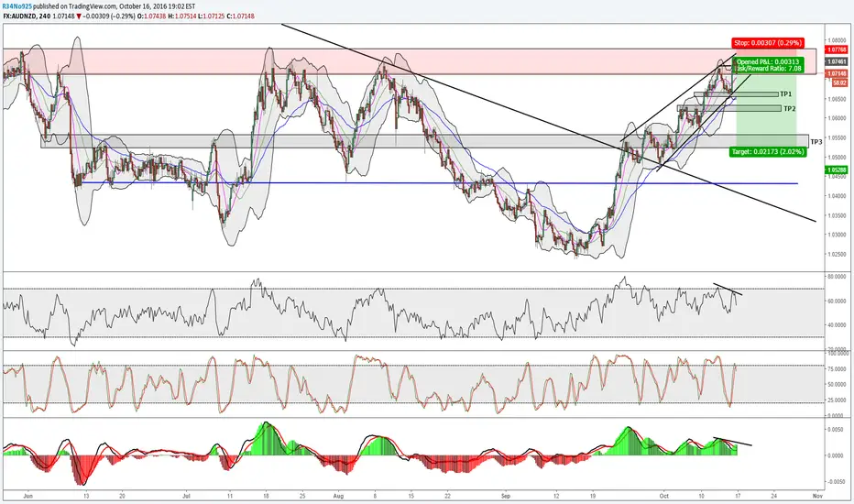
Task: Click the -0.0050 MACD axis label
Action: pos(836,482)
